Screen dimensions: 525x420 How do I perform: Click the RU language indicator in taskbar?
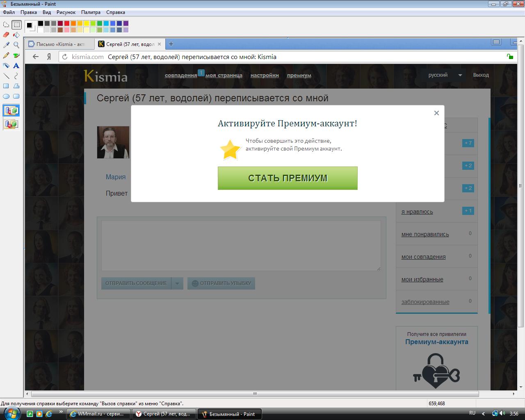click(x=472, y=413)
